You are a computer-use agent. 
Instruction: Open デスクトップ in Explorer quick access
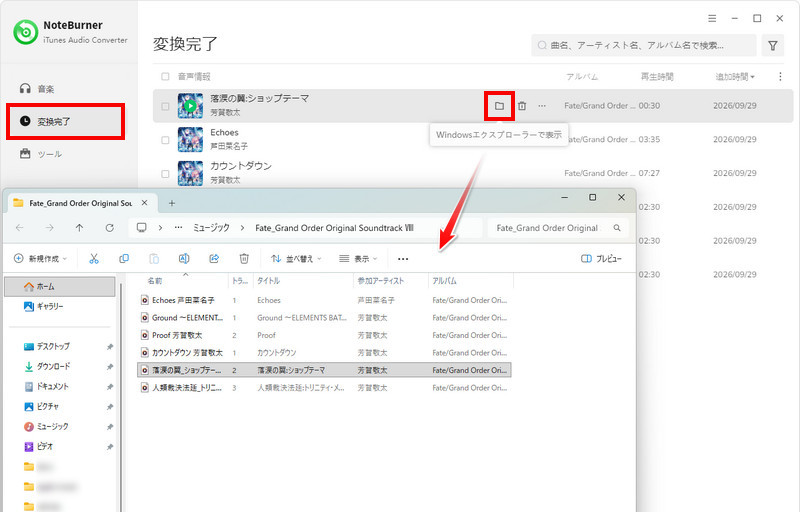46,346
